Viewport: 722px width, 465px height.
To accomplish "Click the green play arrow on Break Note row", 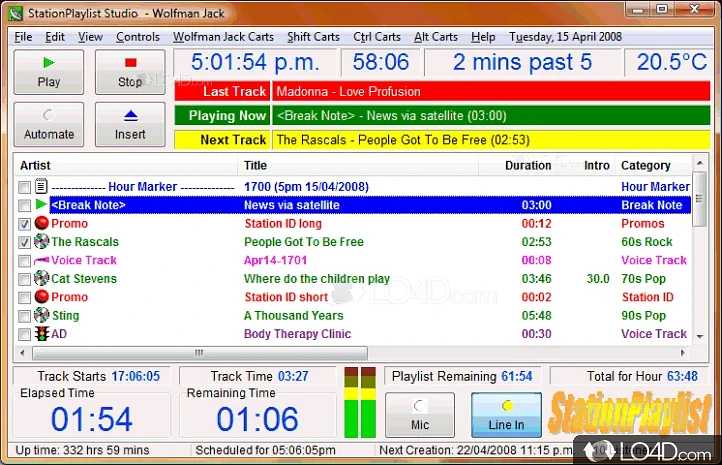I will (x=41, y=204).
